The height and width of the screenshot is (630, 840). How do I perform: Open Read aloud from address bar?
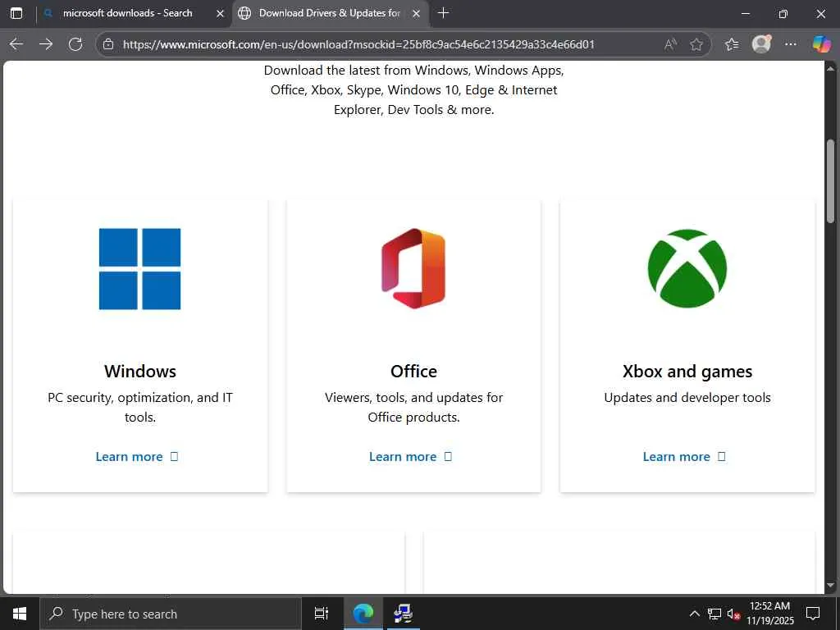[670, 44]
